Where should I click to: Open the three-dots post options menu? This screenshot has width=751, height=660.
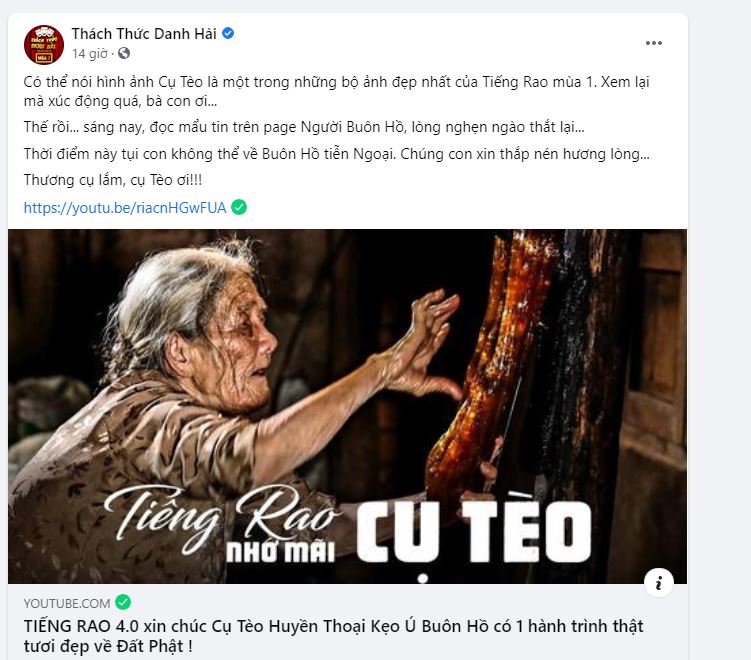pyautogui.click(x=654, y=43)
